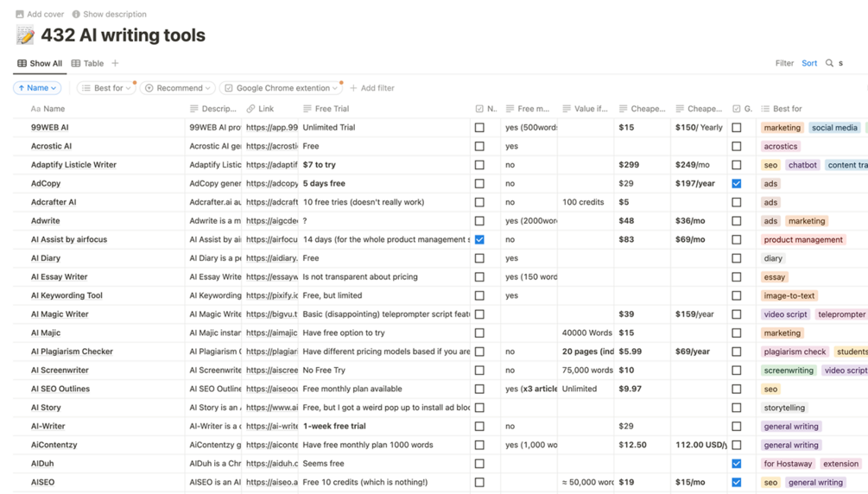The width and height of the screenshot is (868, 494).
Task: Click Show description button
Action: [110, 14]
